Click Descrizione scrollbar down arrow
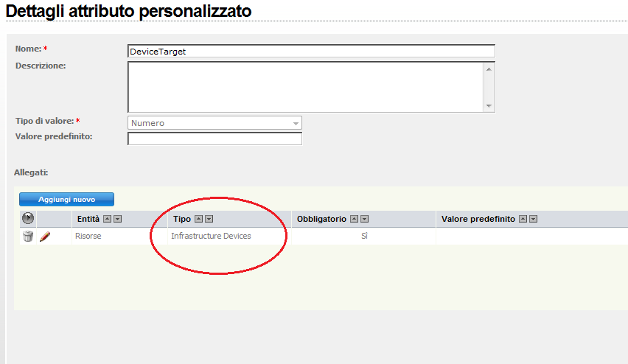The image size is (628, 364). point(489,105)
